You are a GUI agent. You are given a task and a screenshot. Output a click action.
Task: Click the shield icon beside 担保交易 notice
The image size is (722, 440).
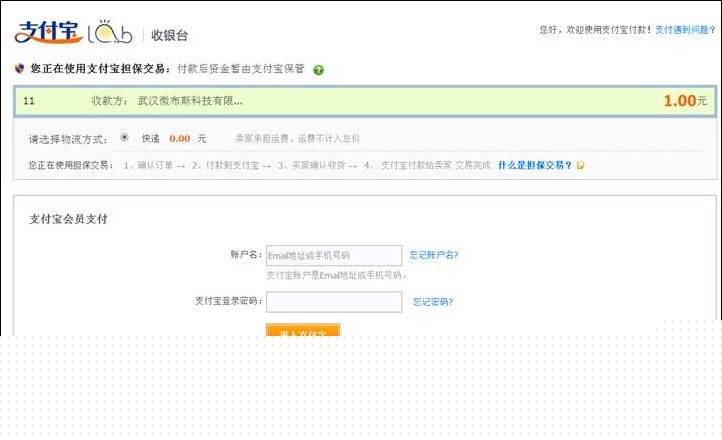[19, 69]
